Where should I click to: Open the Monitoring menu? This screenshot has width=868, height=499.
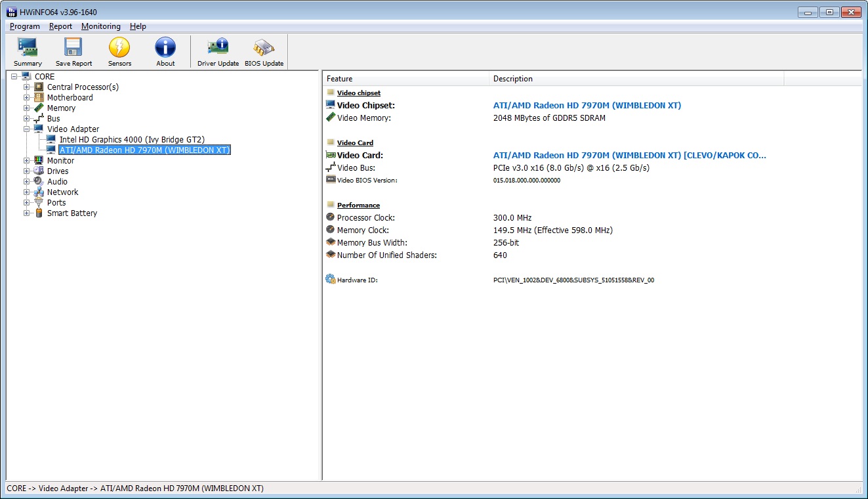point(100,26)
